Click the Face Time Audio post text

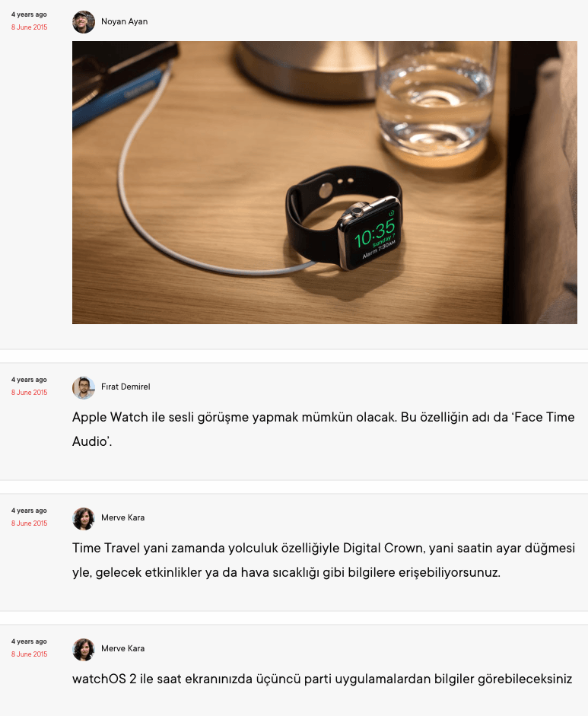(323, 429)
